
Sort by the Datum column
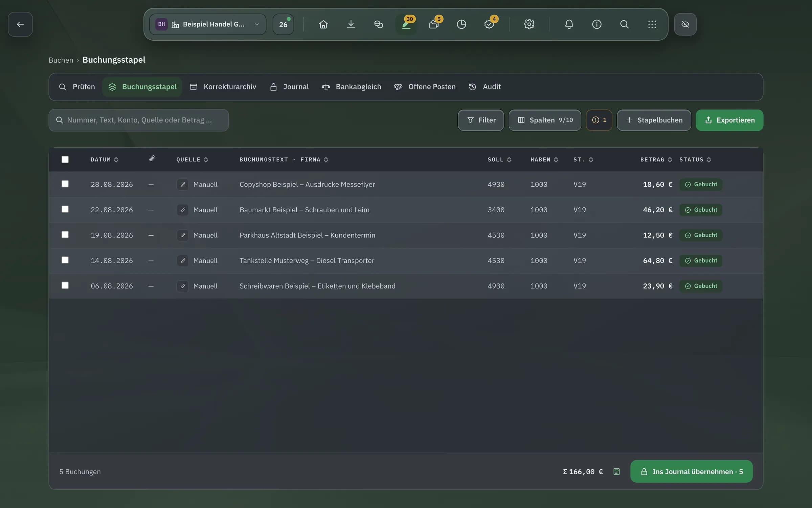click(x=105, y=160)
